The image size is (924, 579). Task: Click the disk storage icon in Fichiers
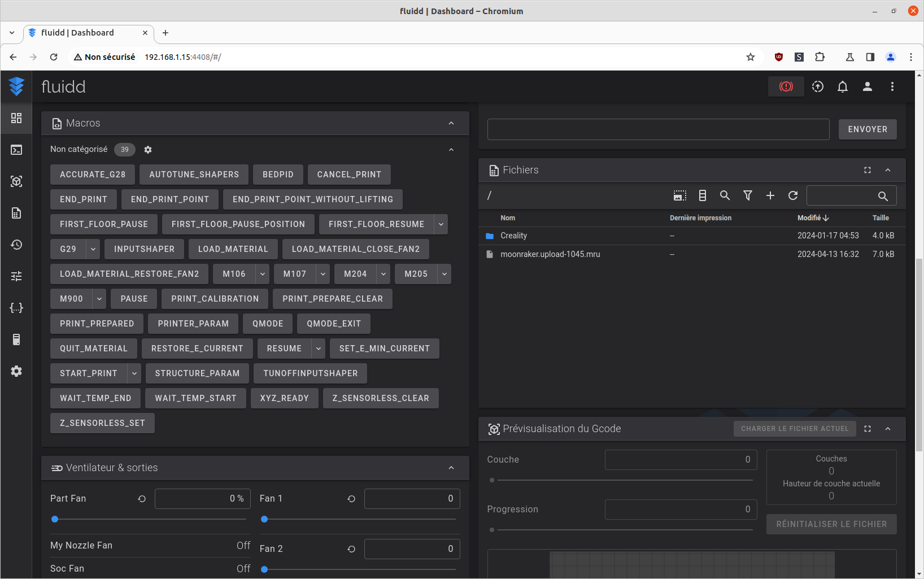[x=703, y=195]
